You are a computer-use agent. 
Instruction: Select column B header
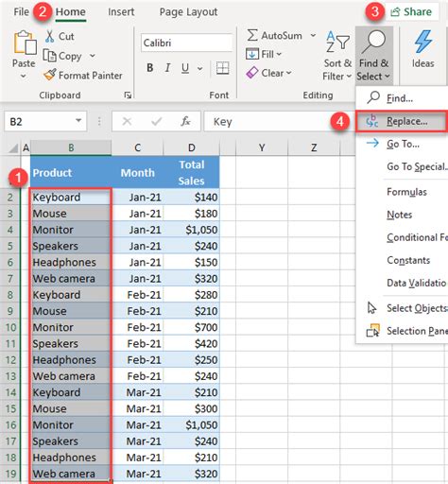pos(71,147)
